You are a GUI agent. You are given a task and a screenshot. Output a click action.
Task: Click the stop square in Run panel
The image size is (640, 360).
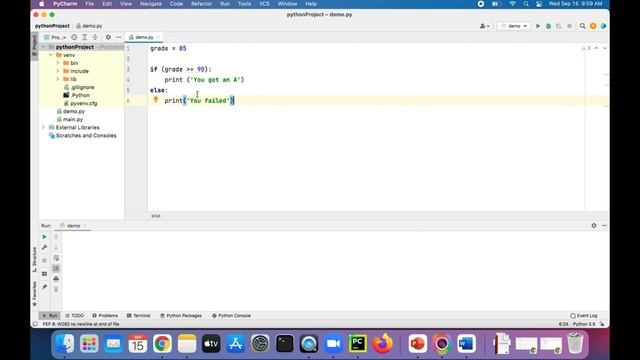pos(44,260)
